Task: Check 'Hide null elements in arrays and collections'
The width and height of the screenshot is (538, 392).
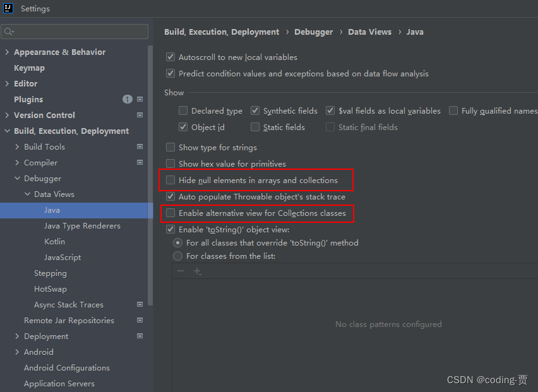Action: click(x=170, y=180)
